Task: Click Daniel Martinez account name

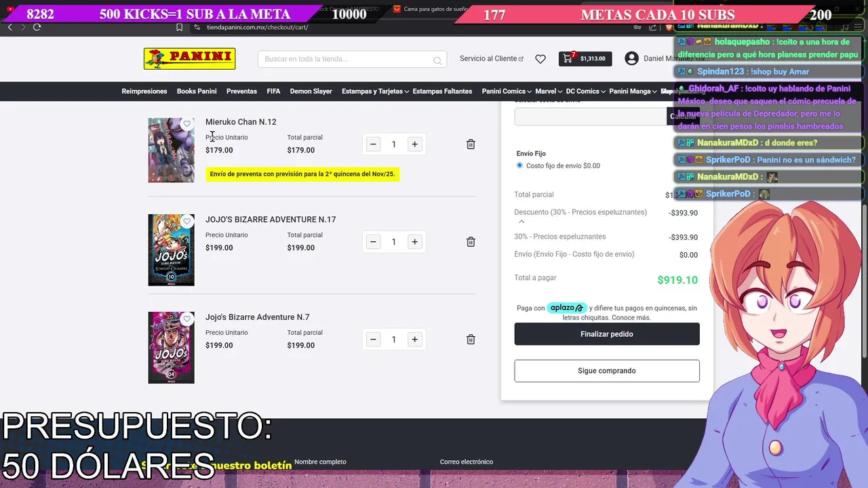Action: [x=675, y=58]
